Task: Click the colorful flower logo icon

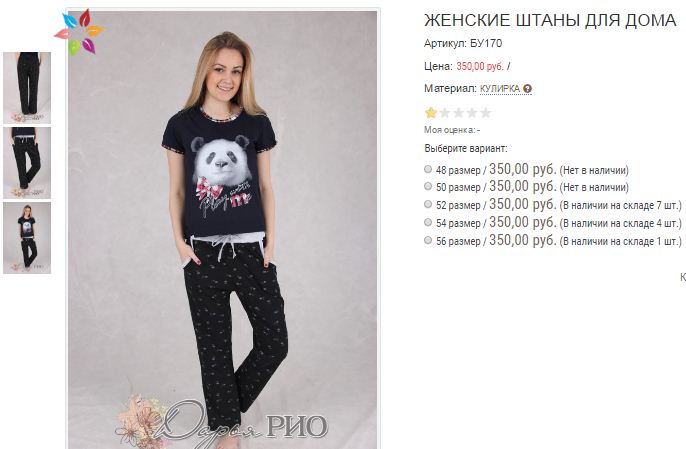Action: point(79,32)
